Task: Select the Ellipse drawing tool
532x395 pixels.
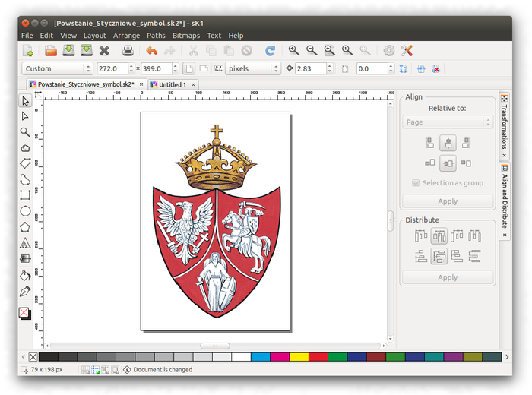Action: pos(25,211)
